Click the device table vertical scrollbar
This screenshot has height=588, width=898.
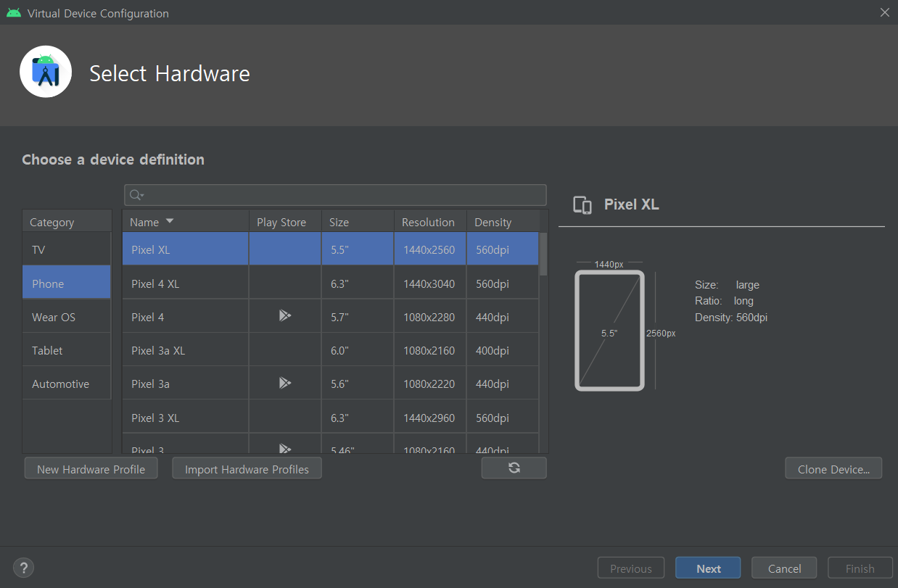[543, 254]
